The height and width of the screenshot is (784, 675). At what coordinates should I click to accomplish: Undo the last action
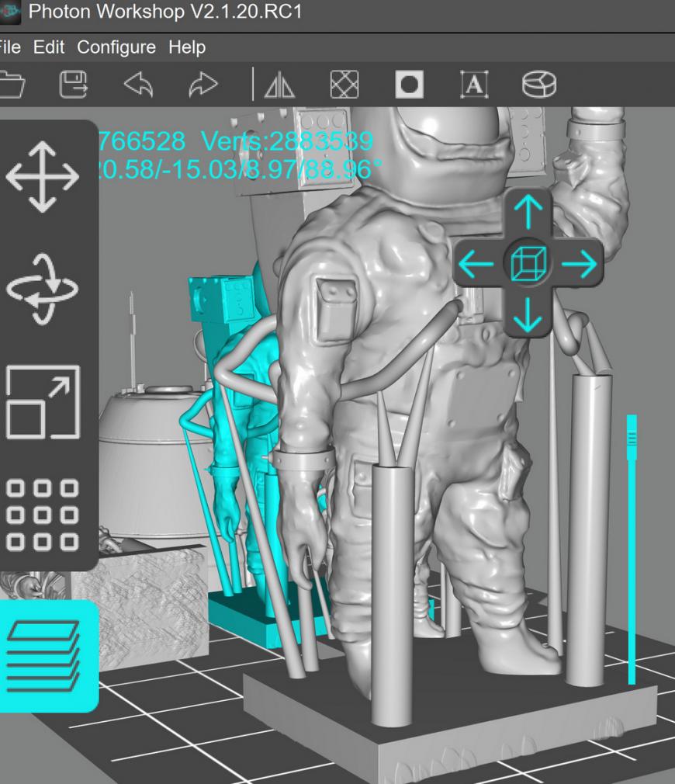coord(137,85)
